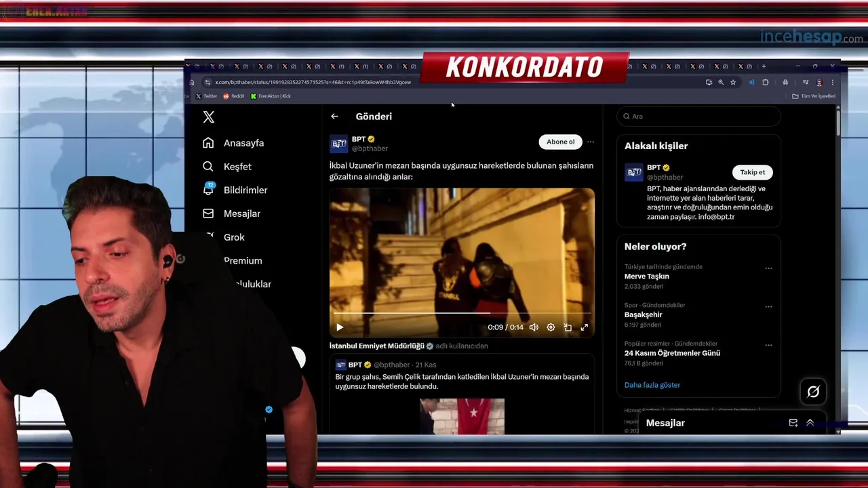Open the ErenAktan | Kick bookmark

coord(271,96)
